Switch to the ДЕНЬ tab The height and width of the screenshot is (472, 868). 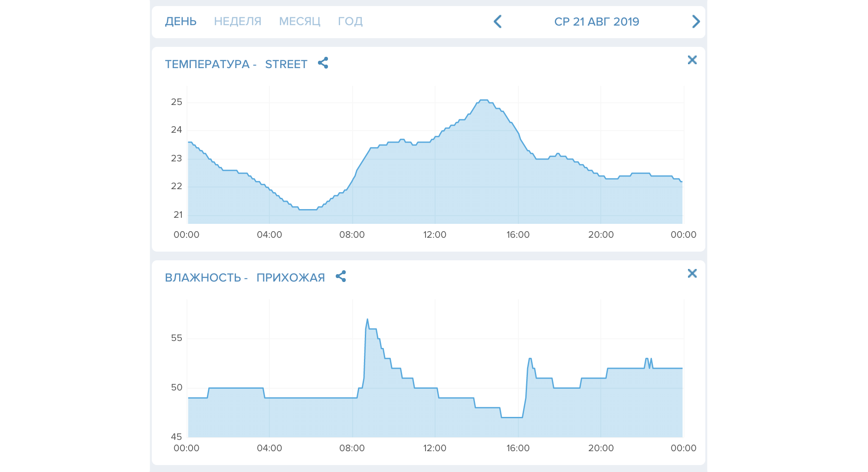(180, 21)
